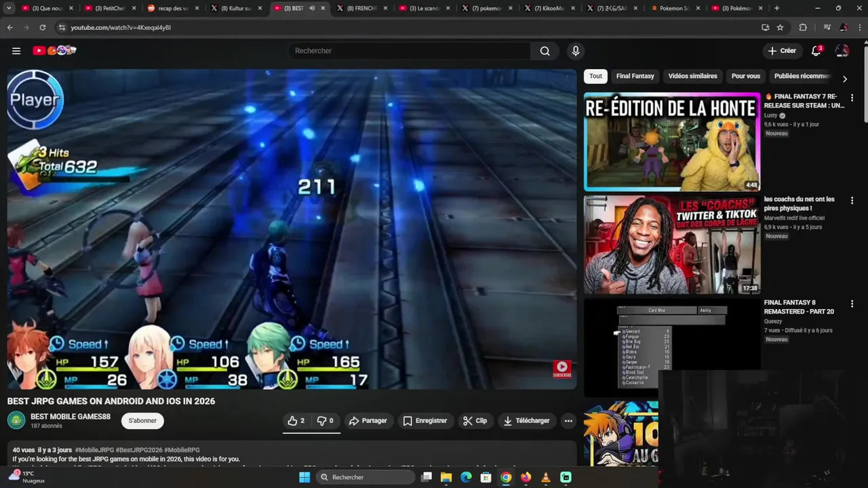The width and height of the screenshot is (868, 488).
Task: Open options for FINAL FANTASY 8 REMASTERED video
Action: point(852,304)
